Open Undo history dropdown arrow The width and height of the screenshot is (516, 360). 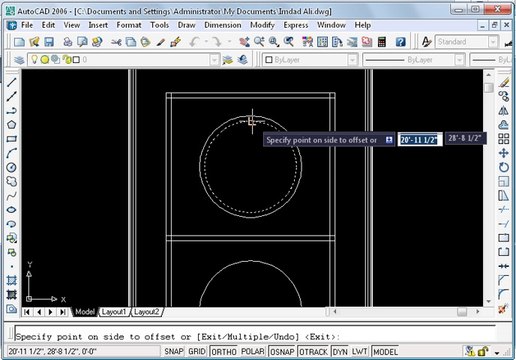tap(206, 42)
